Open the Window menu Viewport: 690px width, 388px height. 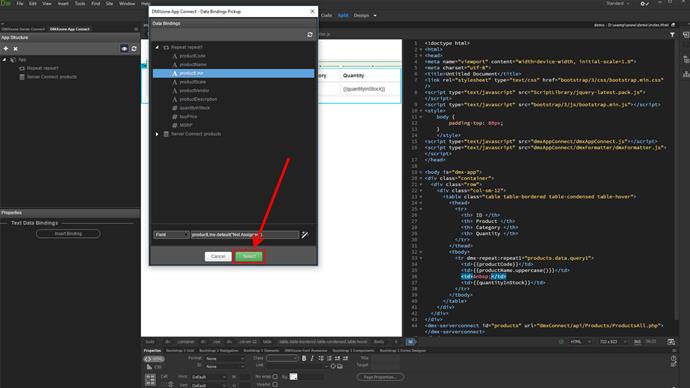[x=127, y=4]
